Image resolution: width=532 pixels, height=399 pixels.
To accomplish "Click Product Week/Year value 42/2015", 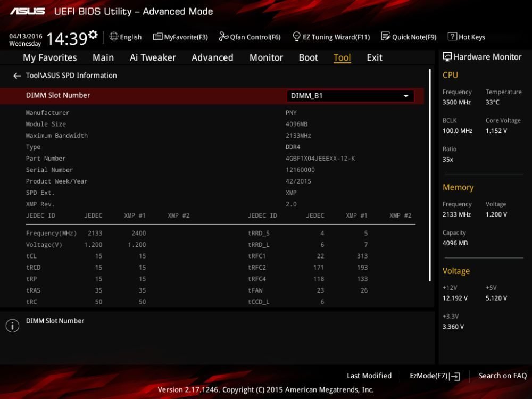I will 298,181.
